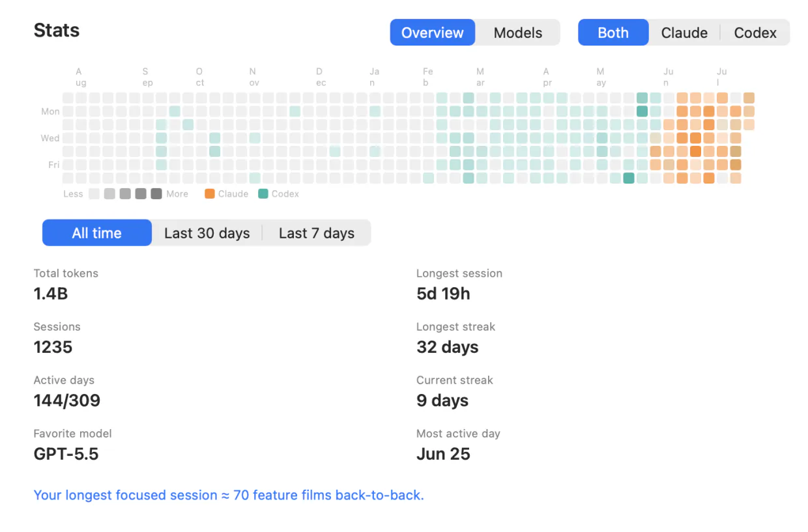Open the Models tab
This screenshot has height=532, width=808.
coord(518,33)
